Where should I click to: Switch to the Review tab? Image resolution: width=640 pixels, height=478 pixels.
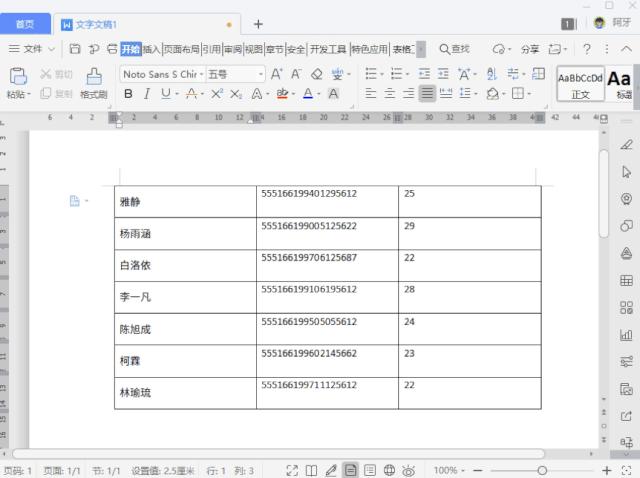(233, 49)
